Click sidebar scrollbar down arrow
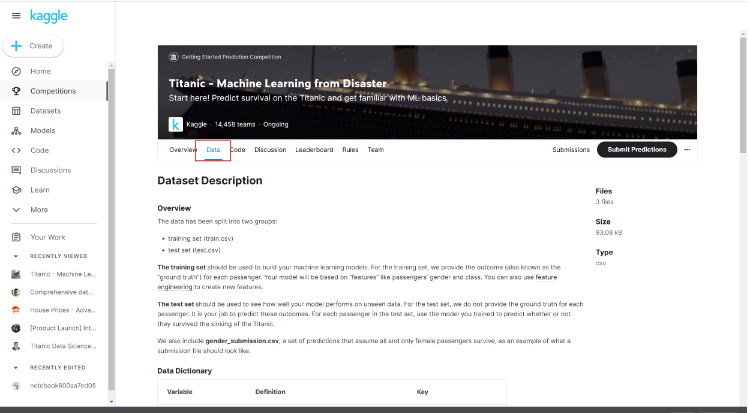This screenshot has height=413, width=750. 111,402
